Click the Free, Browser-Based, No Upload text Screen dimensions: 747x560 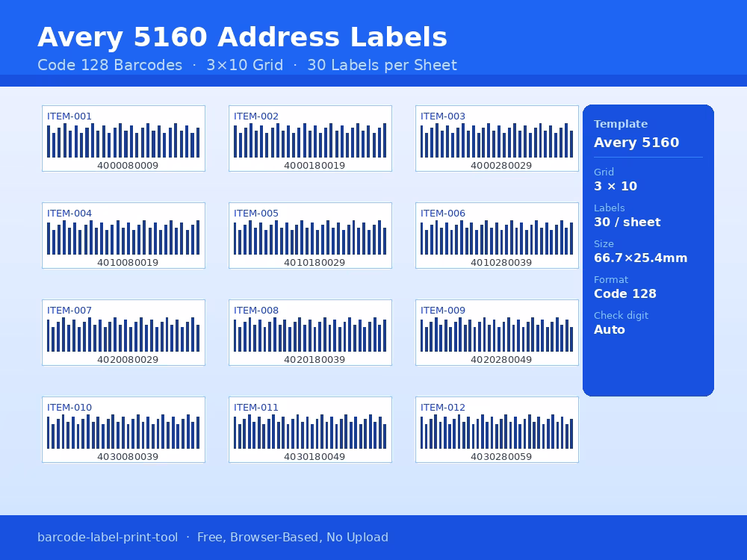point(293,537)
